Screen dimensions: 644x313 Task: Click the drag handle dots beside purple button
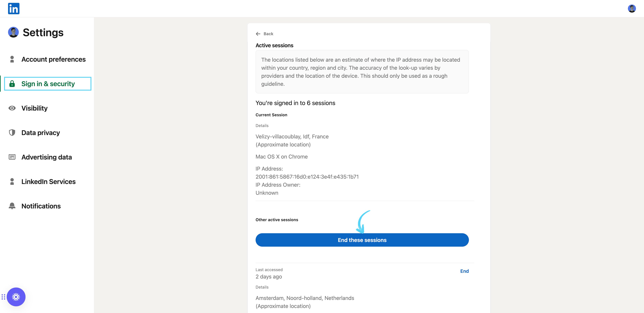point(3,297)
